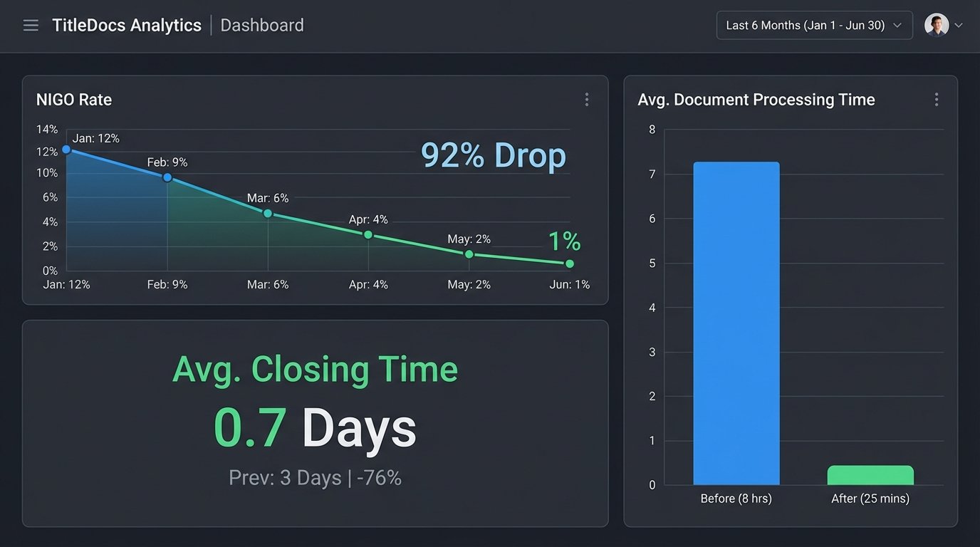
Task: Open Avg. Document Processing Time options menu
Action: point(937,99)
